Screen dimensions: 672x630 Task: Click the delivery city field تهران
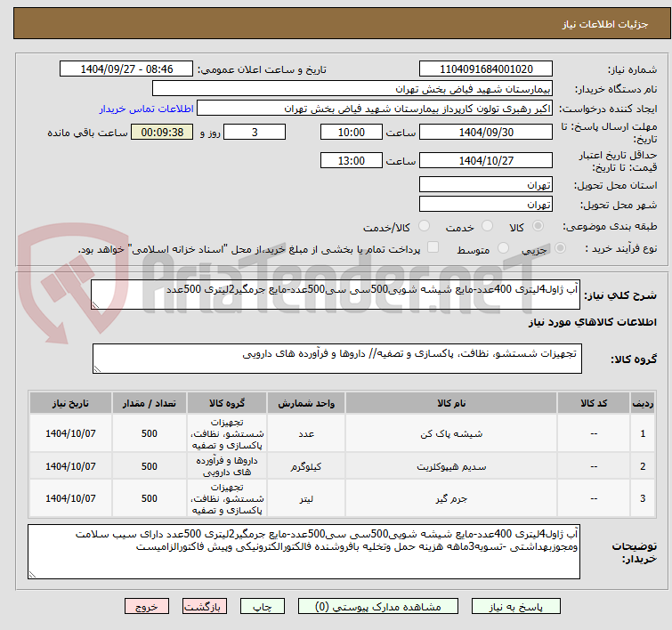point(486,205)
